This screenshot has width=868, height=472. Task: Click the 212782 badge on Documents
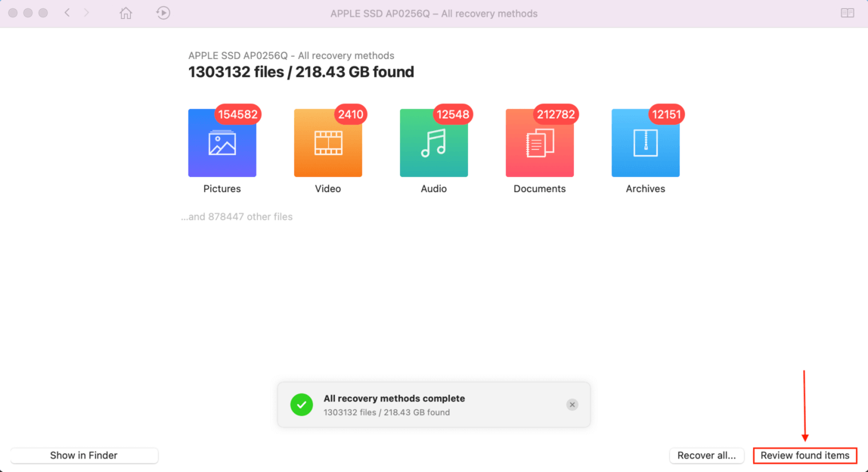click(555, 115)
